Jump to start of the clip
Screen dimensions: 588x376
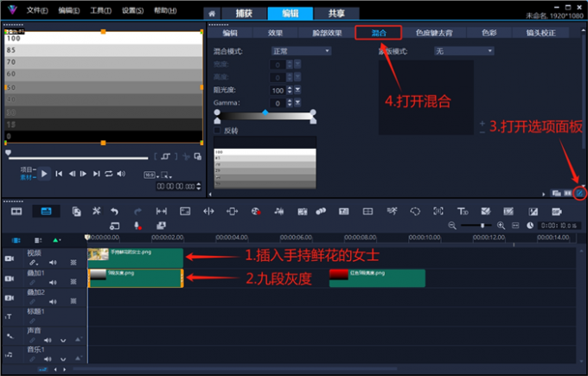[x=59, y=174]
